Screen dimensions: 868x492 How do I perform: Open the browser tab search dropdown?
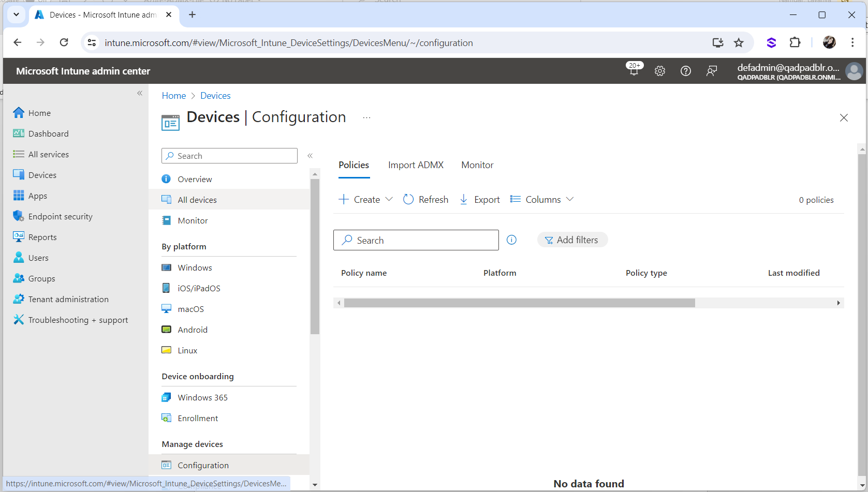16,14
